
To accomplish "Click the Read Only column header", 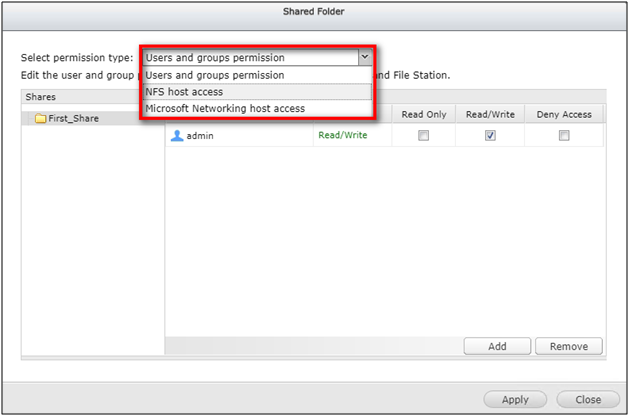I will pos(424,114).
